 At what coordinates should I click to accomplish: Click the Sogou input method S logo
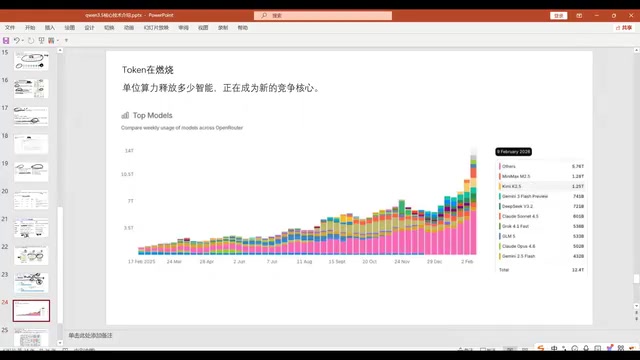point(541,348)
